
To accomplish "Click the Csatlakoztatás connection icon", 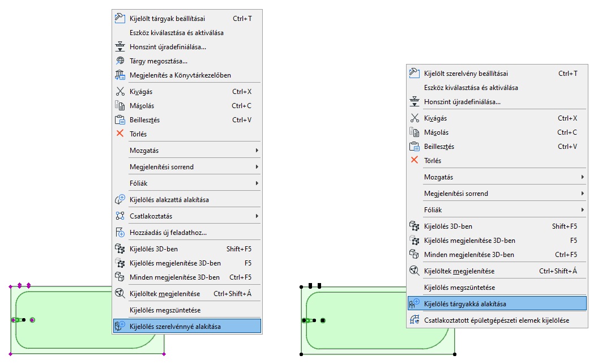I will (119, 216).
